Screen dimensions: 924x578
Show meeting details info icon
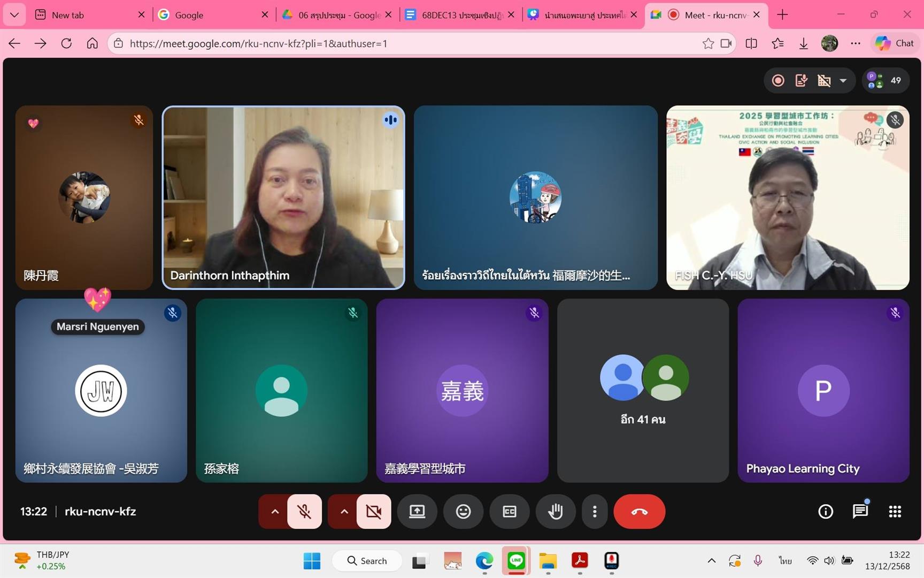(826, 512)
